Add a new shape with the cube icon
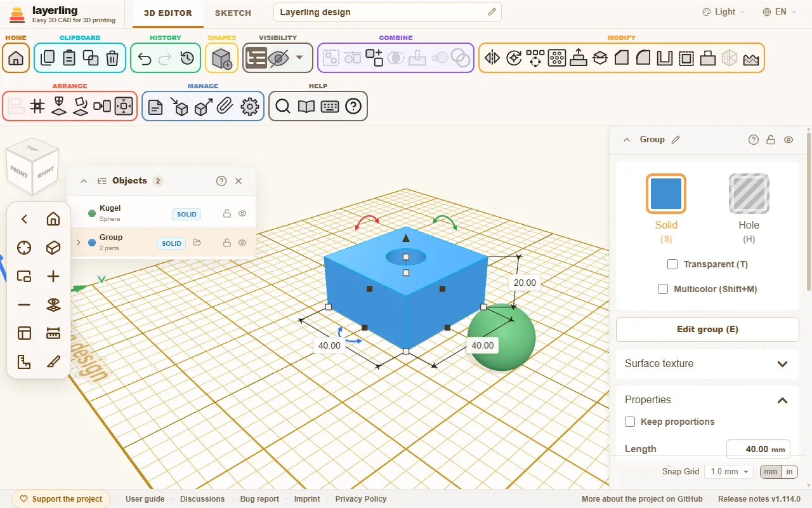The width and height of the screenshot is (812, 508). [221, 58]
